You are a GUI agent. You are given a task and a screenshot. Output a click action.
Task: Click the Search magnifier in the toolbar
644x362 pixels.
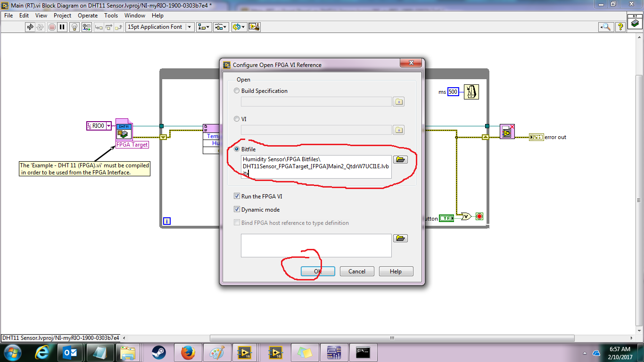click(606, 27)
